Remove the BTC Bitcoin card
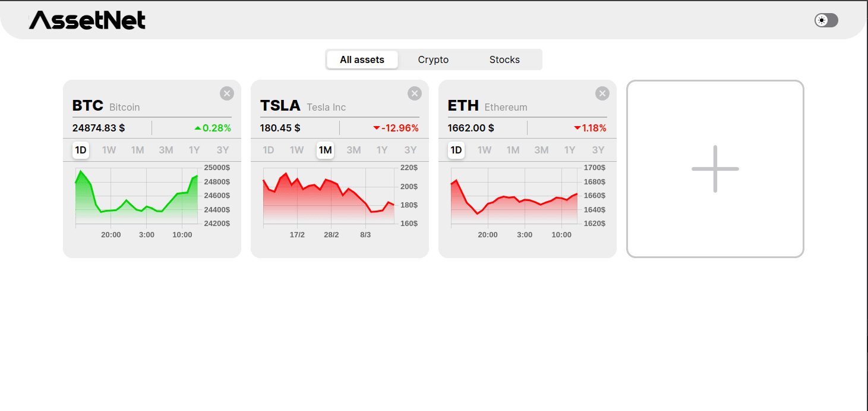 227,93
